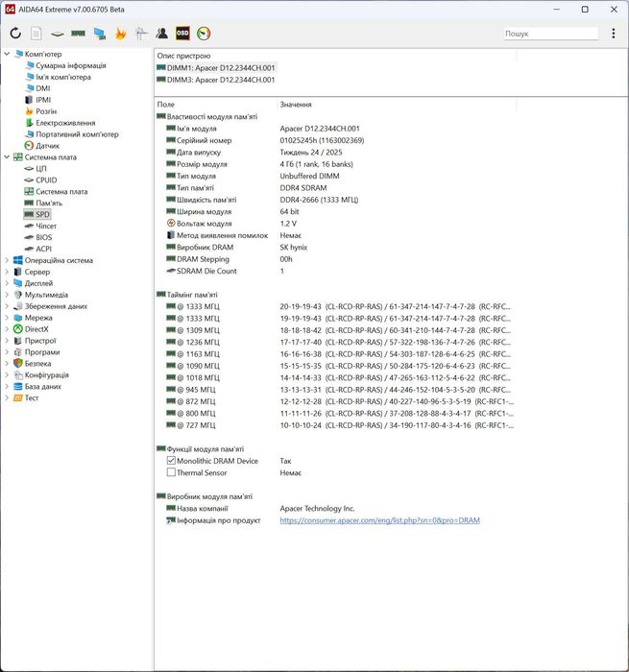Viewport: 629px width, 672px height.
Task: Collapse the Комп'ютер tree node
Action: point(7,54)
